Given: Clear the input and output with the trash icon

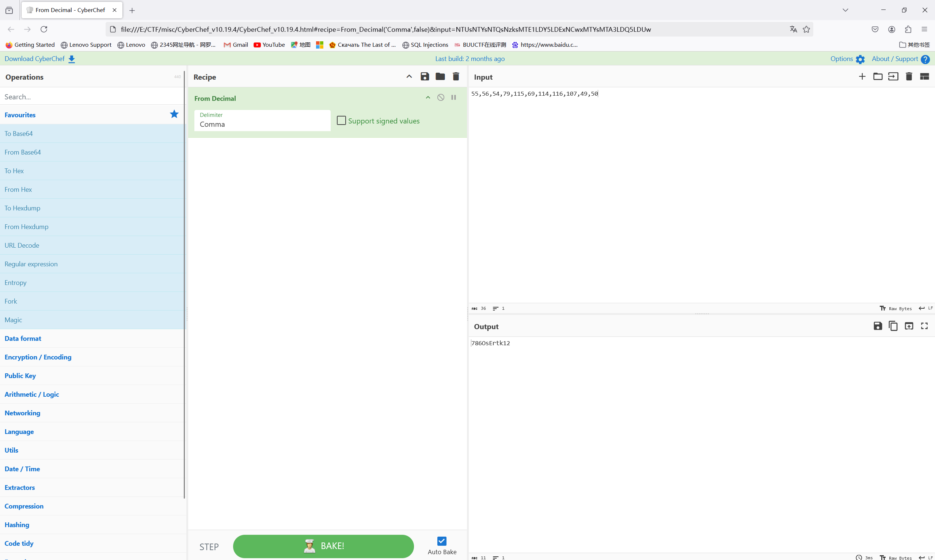Looking at the screenshot, I should [909, 77].
